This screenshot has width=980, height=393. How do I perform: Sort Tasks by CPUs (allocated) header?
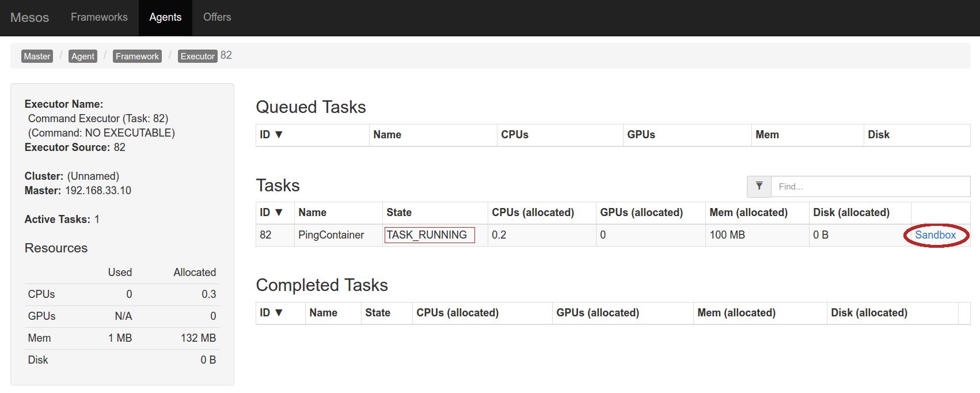tap(533, 213)
